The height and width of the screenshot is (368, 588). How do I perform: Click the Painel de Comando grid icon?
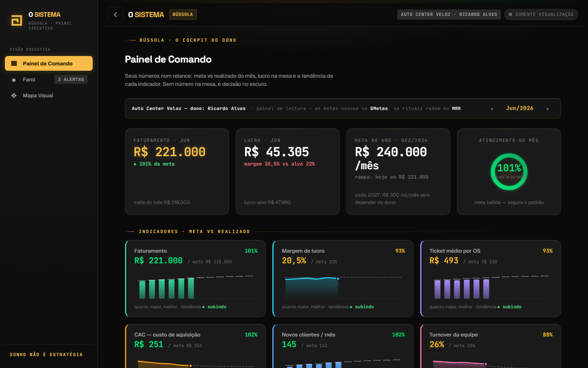[14, 63]
